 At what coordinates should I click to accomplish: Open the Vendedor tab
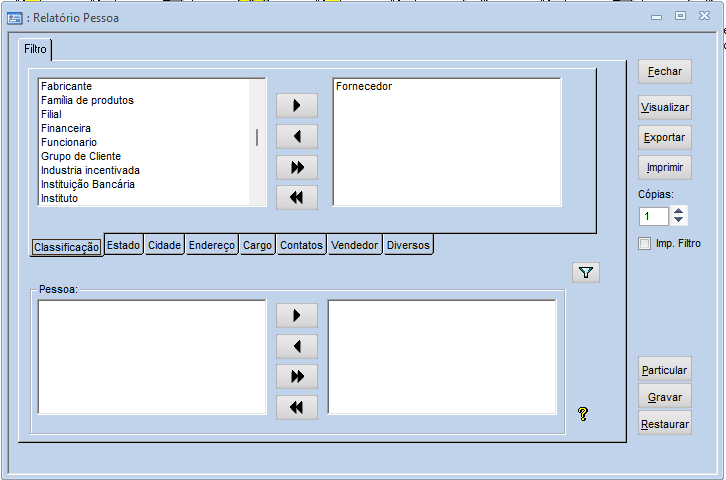354,245
